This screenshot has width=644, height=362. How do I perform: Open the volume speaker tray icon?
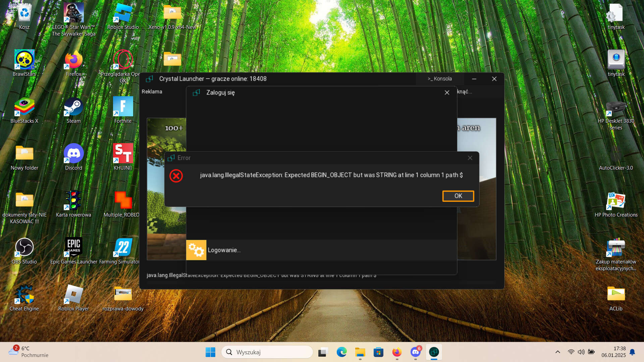pos(581,352)
